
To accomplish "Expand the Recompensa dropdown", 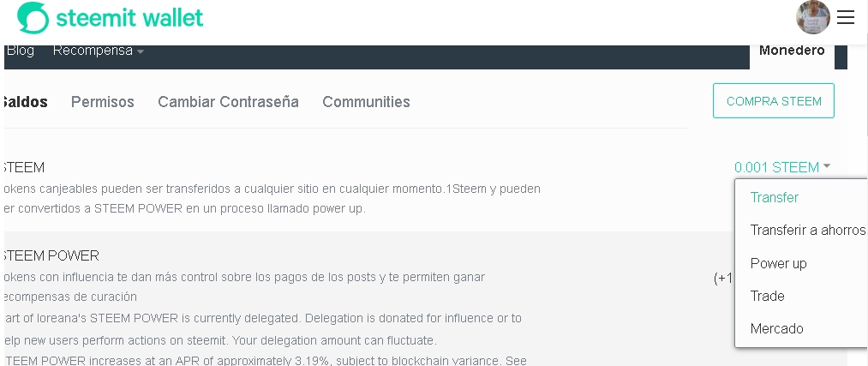I will coord(99,51).
